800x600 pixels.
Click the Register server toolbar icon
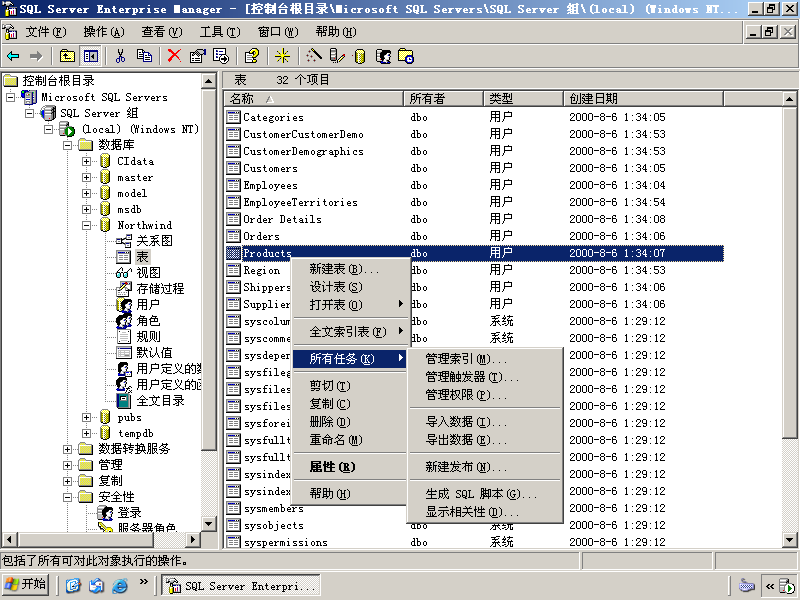[x=337, y=56]
